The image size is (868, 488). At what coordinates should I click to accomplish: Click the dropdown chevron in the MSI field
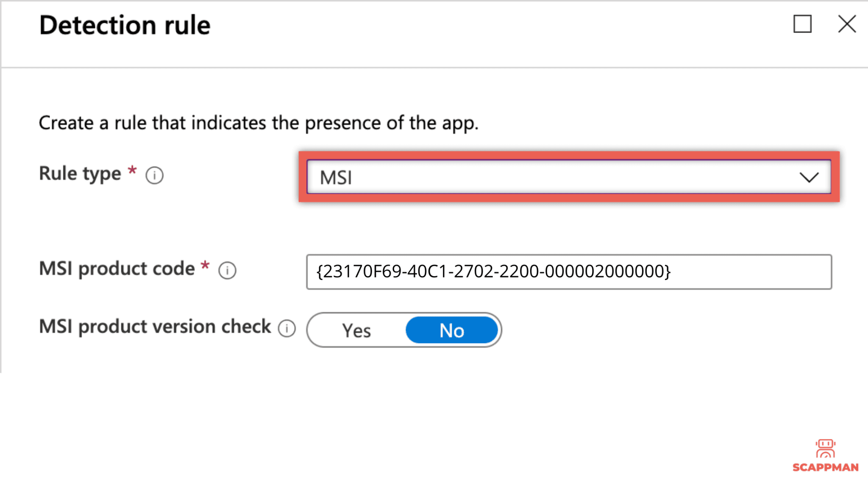click(810, 177)
